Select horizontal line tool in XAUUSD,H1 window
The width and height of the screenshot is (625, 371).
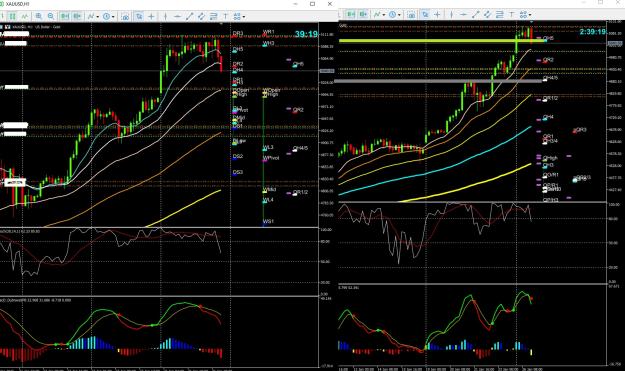tap(178, 16)
